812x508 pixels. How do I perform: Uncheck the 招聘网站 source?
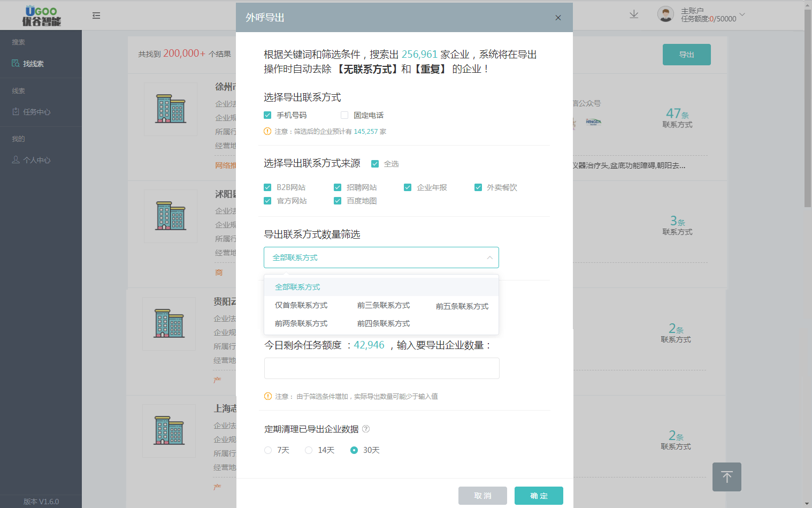click(338, 187)
